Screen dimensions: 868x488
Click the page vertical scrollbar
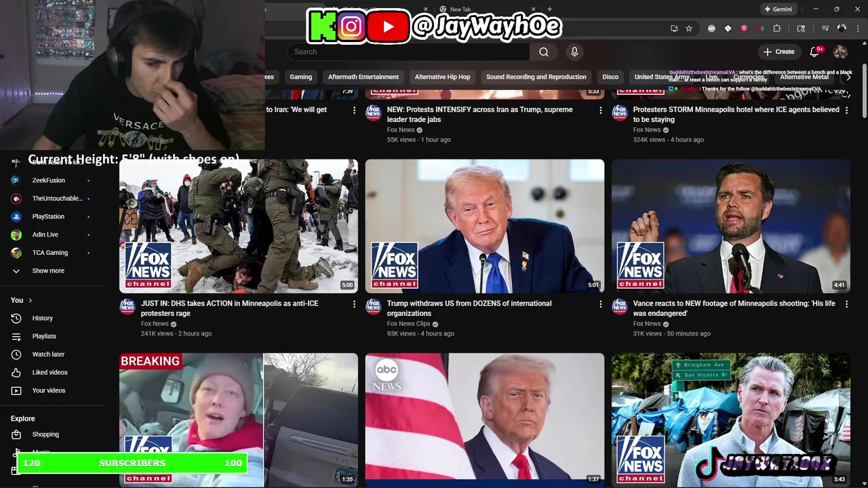coord(865,91)
